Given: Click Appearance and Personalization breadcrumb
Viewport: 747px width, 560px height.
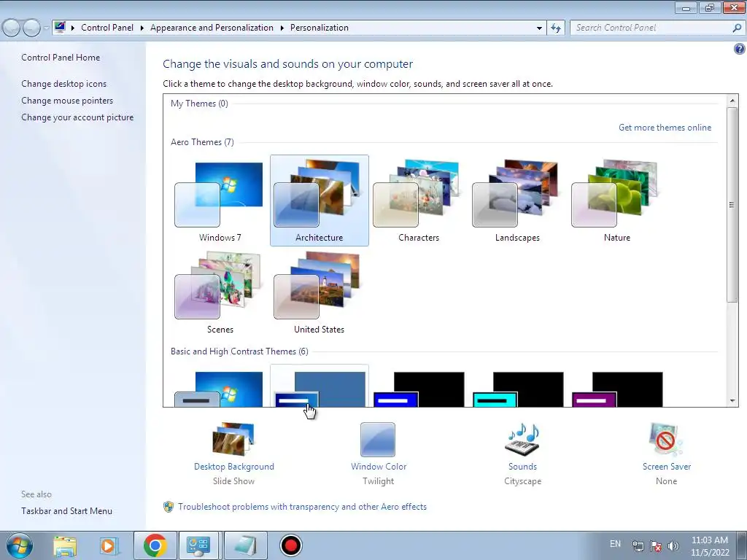Looking at the screenshot, I should (212, 28).
